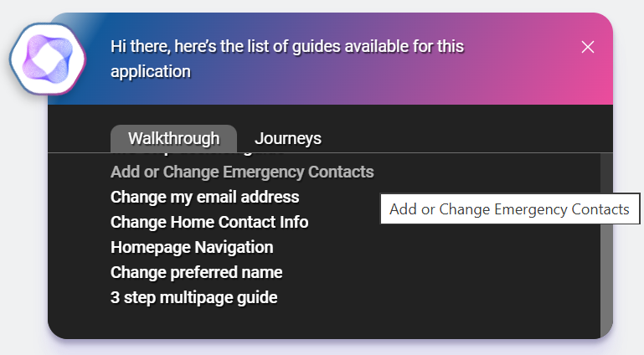The height and width of the screenshot is (355, 644).
Task: Switch to the Walkthrough tab
Action: [173, 139]
